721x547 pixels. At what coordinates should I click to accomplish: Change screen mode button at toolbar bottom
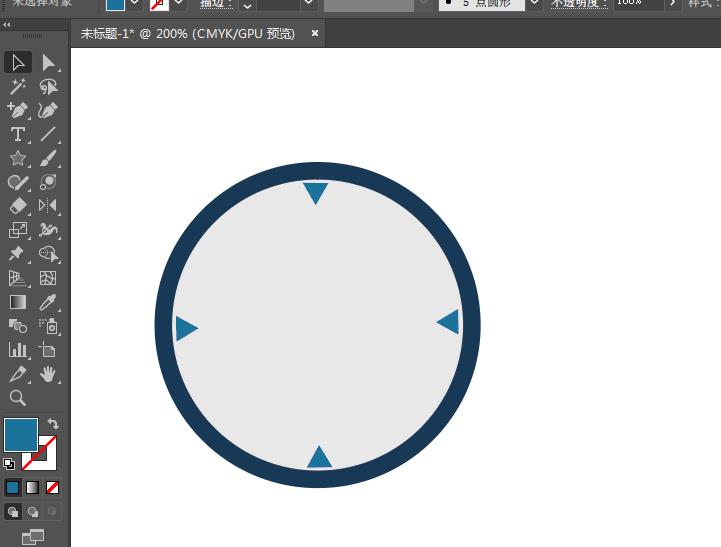tap(33, 536)
